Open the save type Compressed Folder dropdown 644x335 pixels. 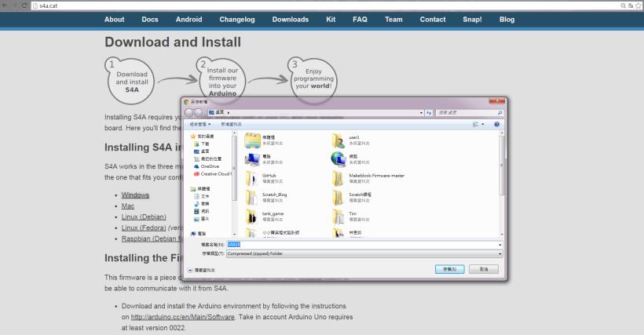coord(499,253)
